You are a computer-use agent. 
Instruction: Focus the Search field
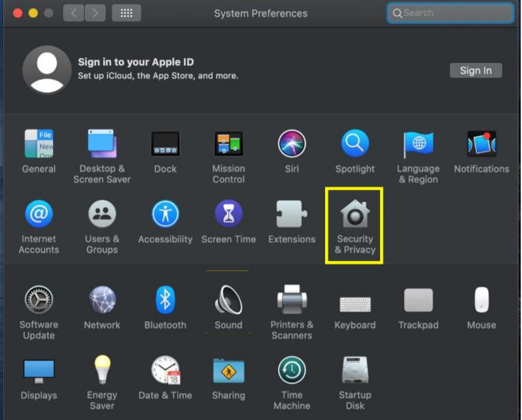450,13
